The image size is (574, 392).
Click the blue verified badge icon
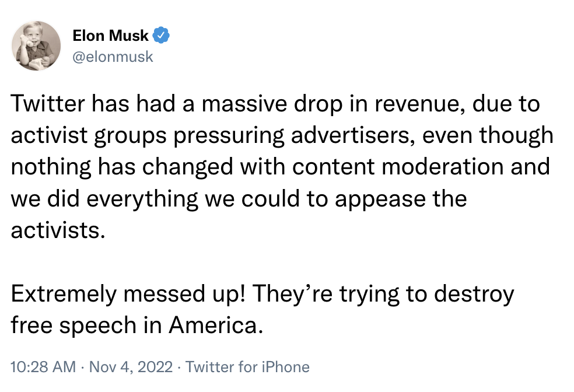coord(161,36)
